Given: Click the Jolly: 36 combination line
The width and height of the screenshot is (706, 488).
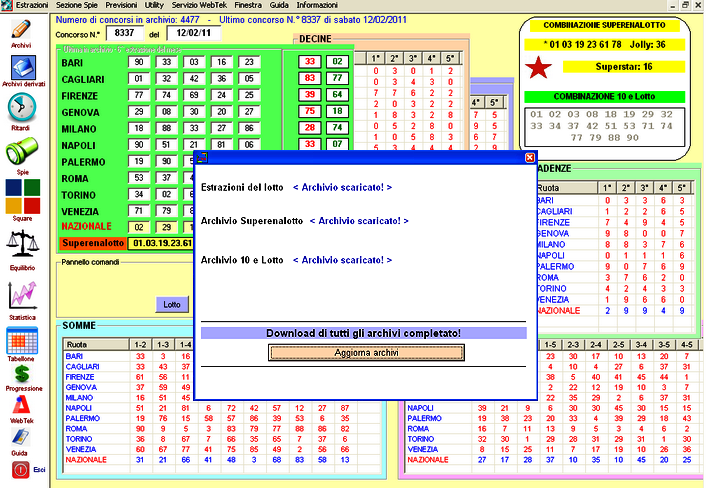Looking at the screenshot, I should pyautogui.click(x=604, y=45).
